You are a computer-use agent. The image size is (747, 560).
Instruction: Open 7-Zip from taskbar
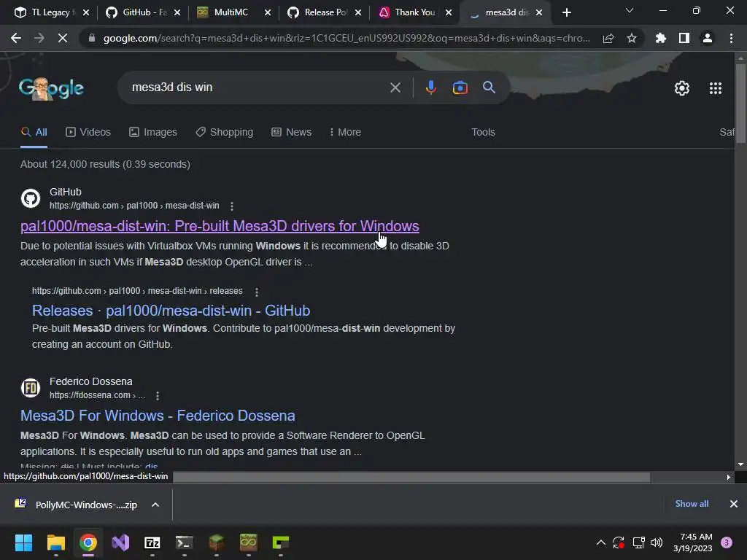coord(152,542)
